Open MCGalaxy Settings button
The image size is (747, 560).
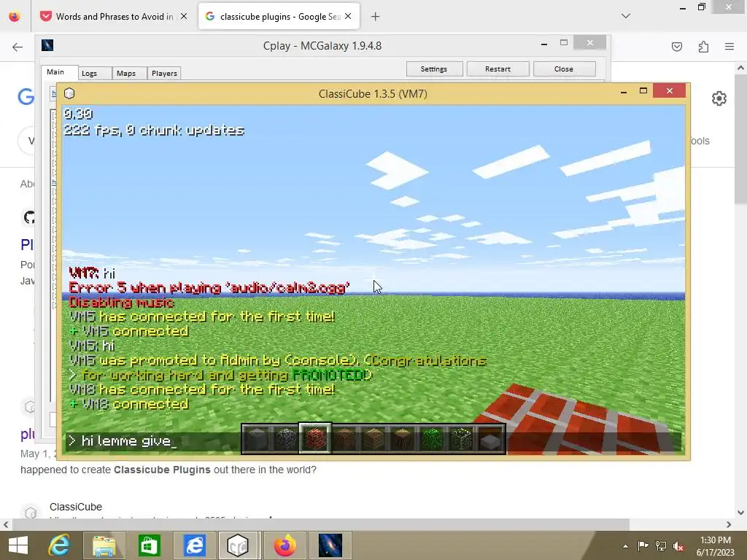434,69
